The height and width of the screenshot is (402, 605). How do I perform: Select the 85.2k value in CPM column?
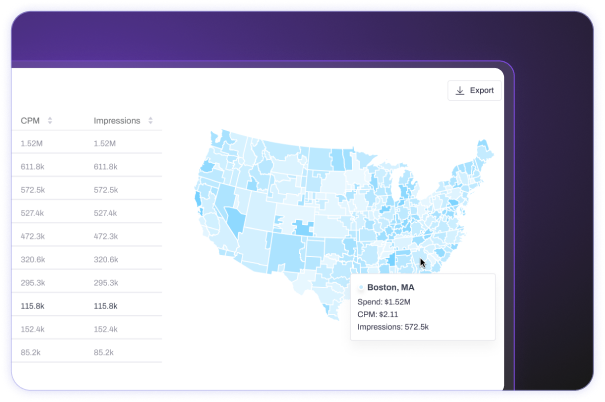tap(31, 351)
